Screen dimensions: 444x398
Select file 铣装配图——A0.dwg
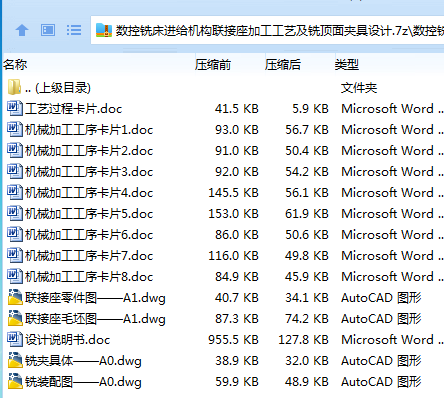click(x=83, y=382)
